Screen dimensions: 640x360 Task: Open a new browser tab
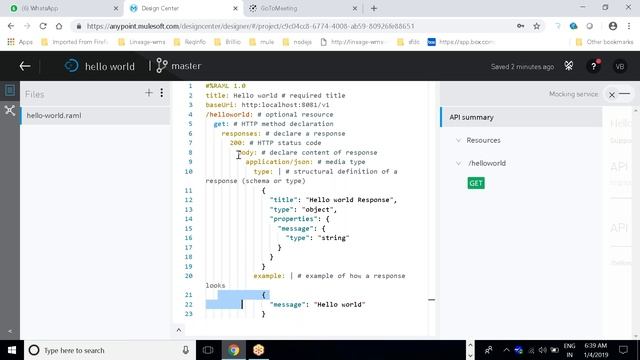[374, 8]
